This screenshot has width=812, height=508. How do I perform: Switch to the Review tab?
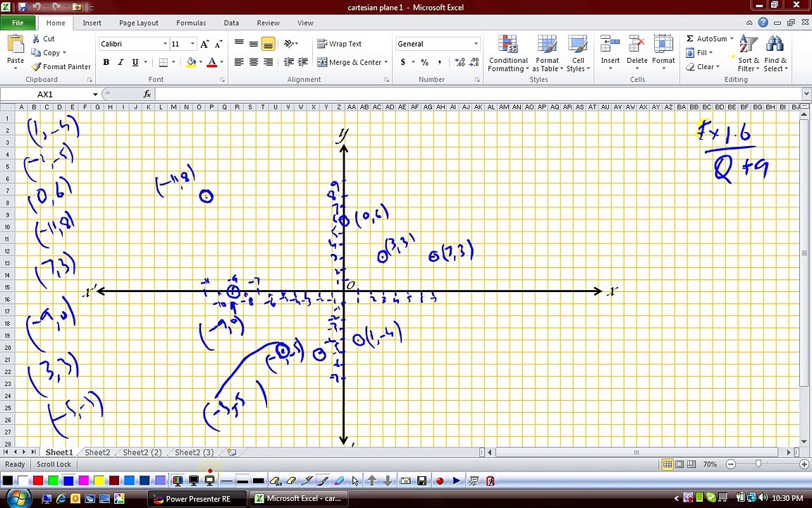click(269, 23)
